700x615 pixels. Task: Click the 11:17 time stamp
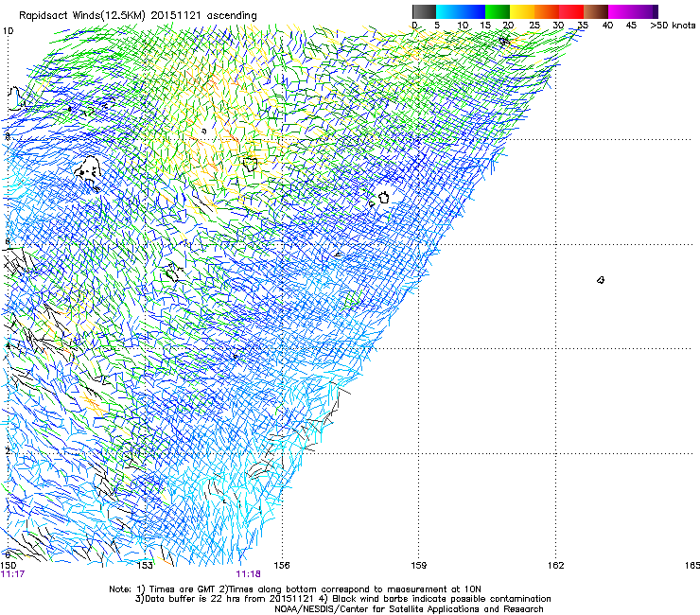[12, 574]
